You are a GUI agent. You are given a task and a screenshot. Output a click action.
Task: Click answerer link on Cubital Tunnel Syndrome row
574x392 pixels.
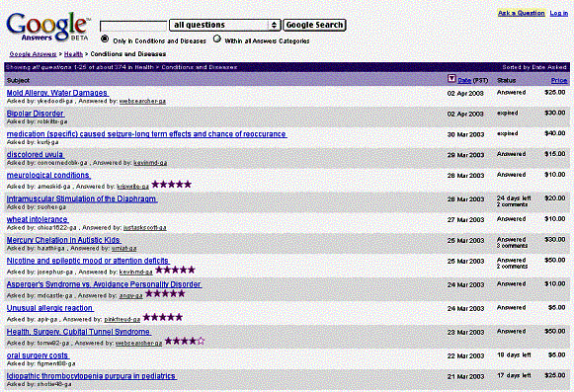(x=138, y=344)
